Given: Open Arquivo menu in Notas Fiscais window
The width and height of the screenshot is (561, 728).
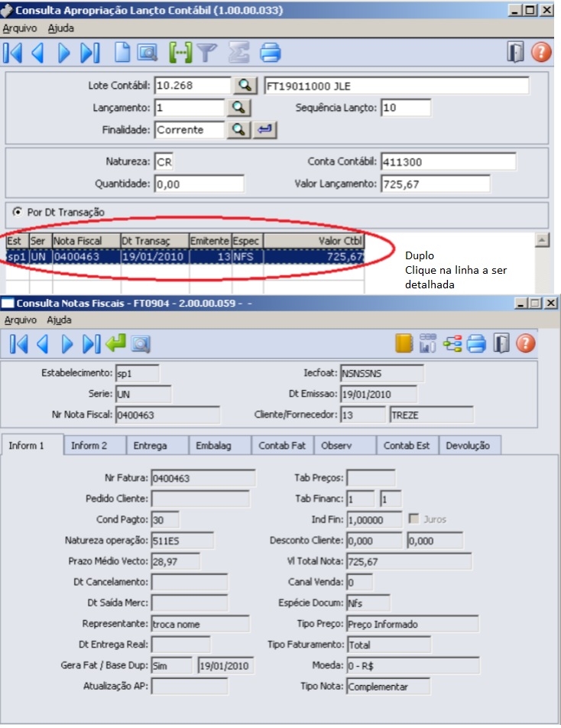Looking at the screenshot, I should (21, 320).
